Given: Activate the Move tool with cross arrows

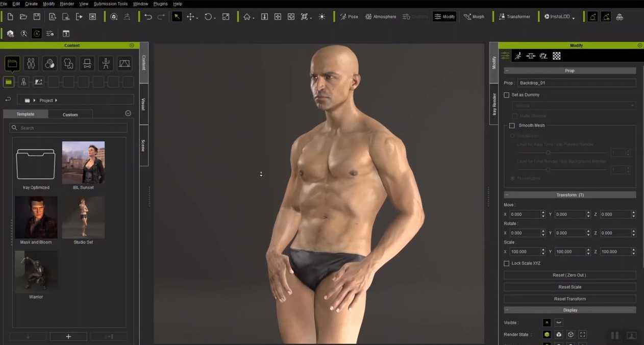Looking at the screenshot, I should pyautogui.click(x=190, y=17).
